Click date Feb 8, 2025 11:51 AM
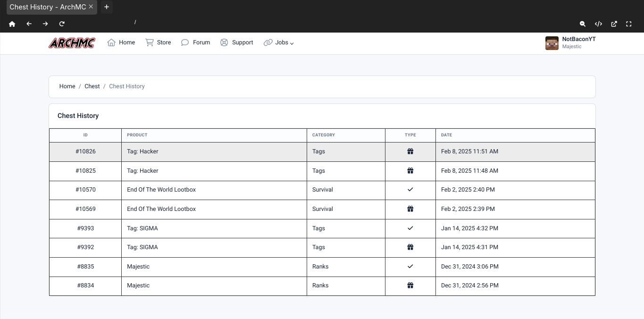 [x=469, y=151]
